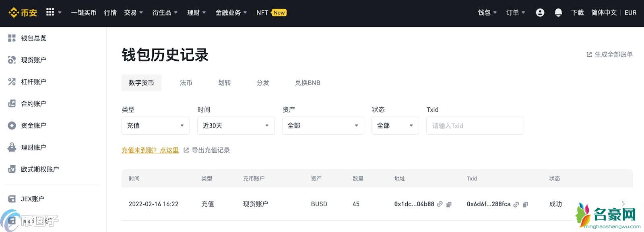Click 生成全部账单 button

pos(609,55)
